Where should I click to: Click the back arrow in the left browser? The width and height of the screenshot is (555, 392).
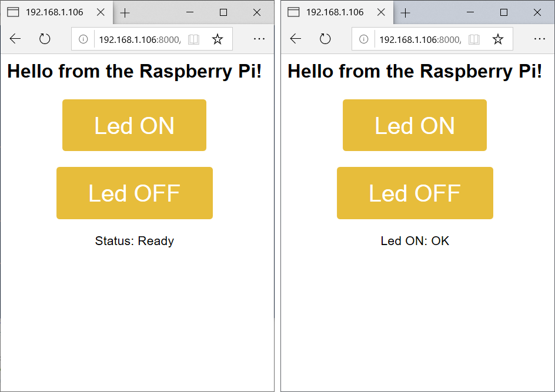pyautogui.click(x=15, y=38)
